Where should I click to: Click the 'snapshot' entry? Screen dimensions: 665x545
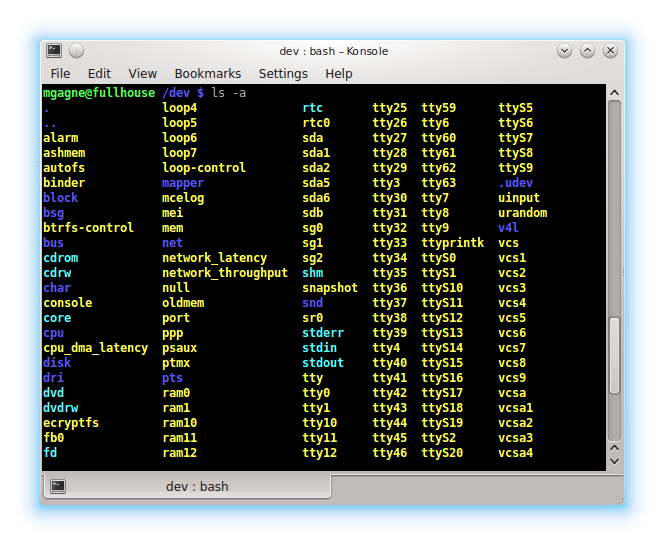coord(330,288)
